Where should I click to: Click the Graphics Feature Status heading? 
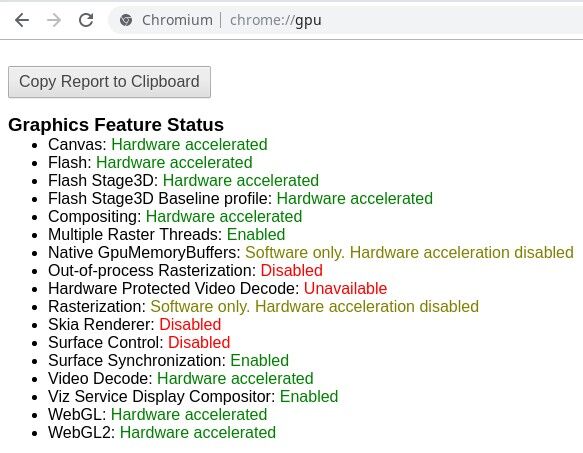tap(116, 125)
